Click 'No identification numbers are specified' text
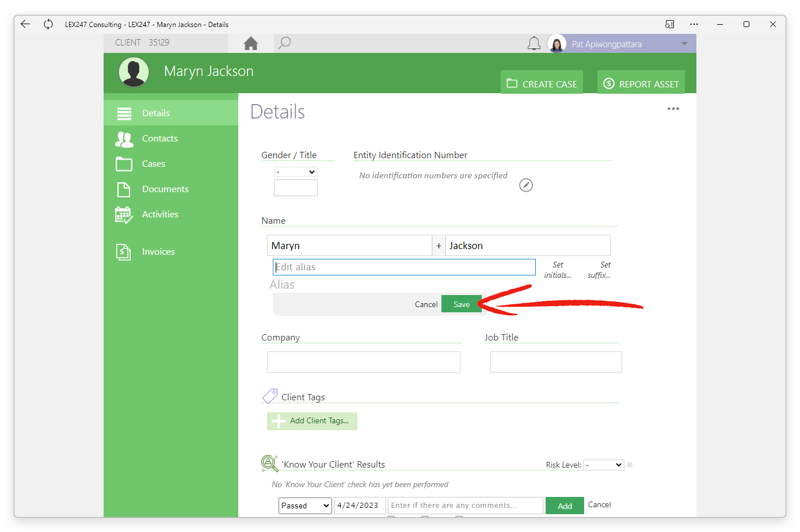Viewport: 800px width, 532px height. (x=433, y=175)
